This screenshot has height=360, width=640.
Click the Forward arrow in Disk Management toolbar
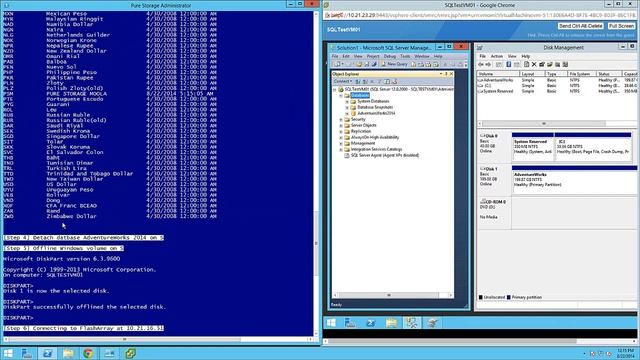coord(488,64)
